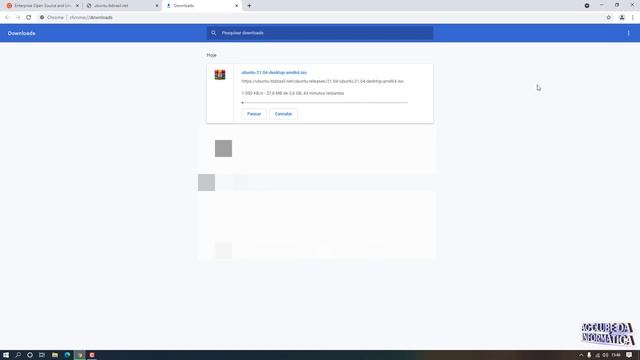Image resolution: width=640 pixels, height=360 pixels.
Task: Click the Pesquisar downloads search field
Action: coord(320,33)
